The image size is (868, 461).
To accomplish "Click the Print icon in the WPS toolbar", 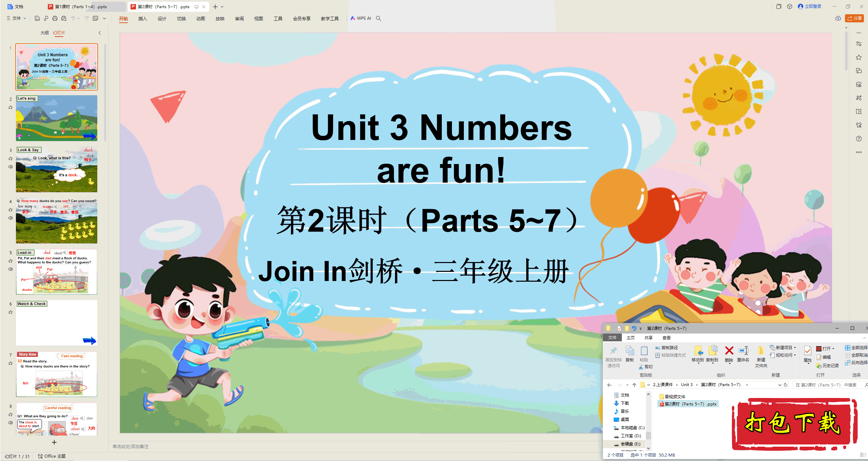I will 55,18.
